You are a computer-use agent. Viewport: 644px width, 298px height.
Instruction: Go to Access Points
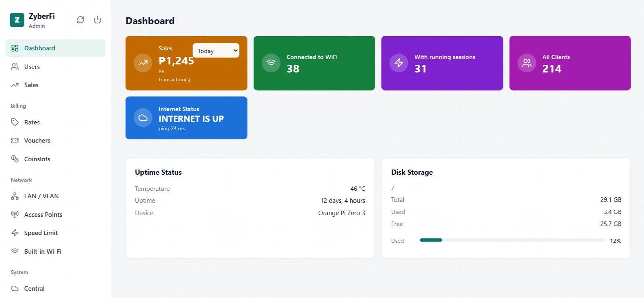[x=56, y=214]
